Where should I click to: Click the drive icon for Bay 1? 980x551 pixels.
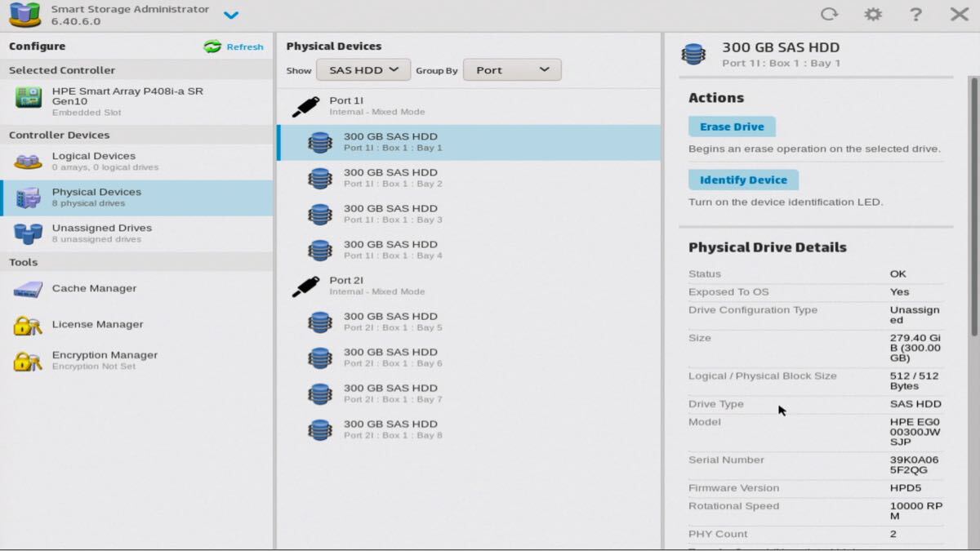320,142
